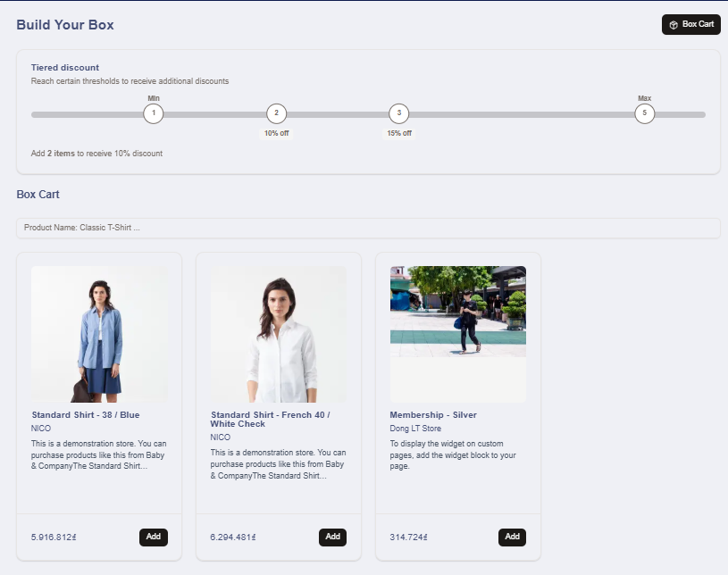Add Standard Shirt 38 / Blue to box

(x=154, y=537)
